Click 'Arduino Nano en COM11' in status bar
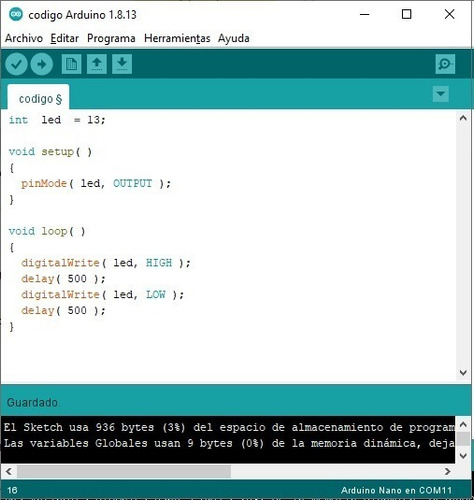This screenshot has width=474, height=500. coord(396,490)
